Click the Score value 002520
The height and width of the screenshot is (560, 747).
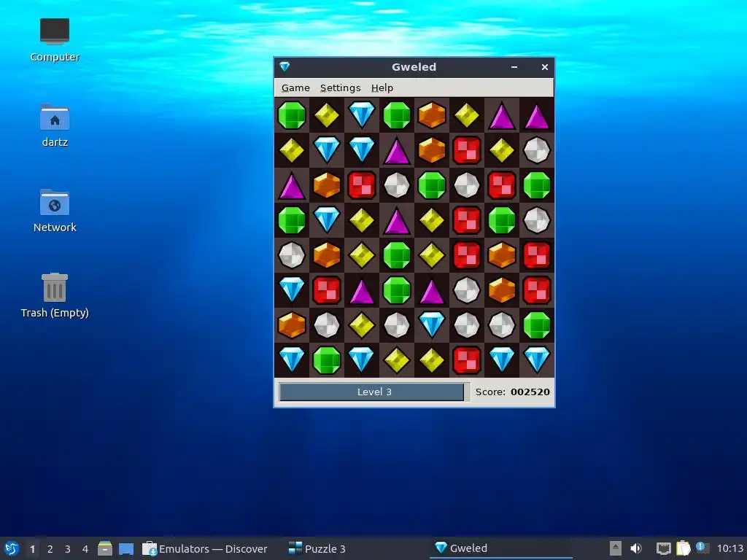point(530,392)
